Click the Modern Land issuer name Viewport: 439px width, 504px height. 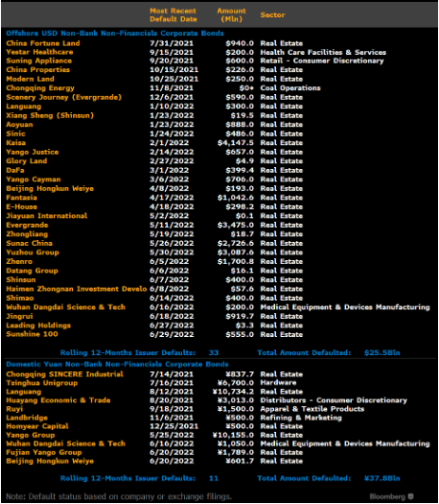30,79
